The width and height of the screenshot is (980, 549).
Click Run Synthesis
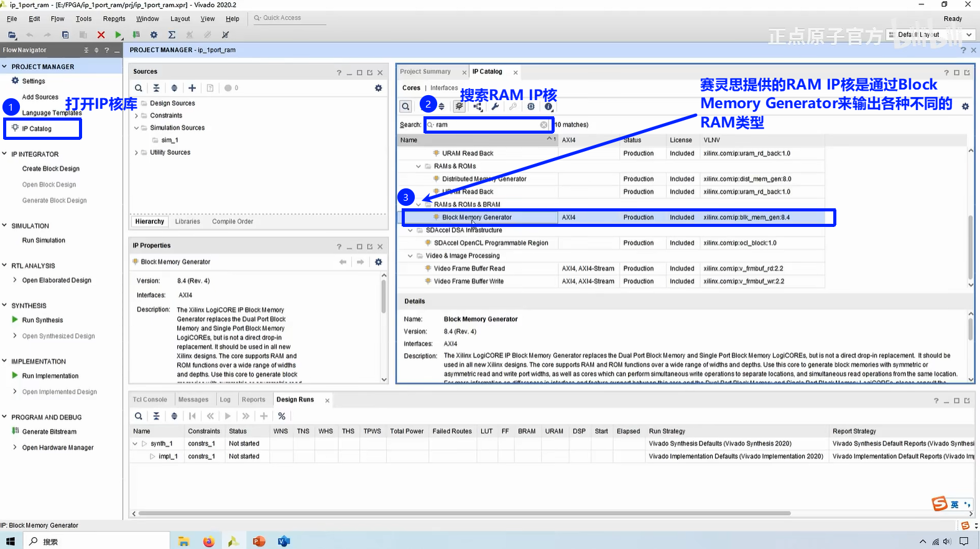tap(42, 320)
